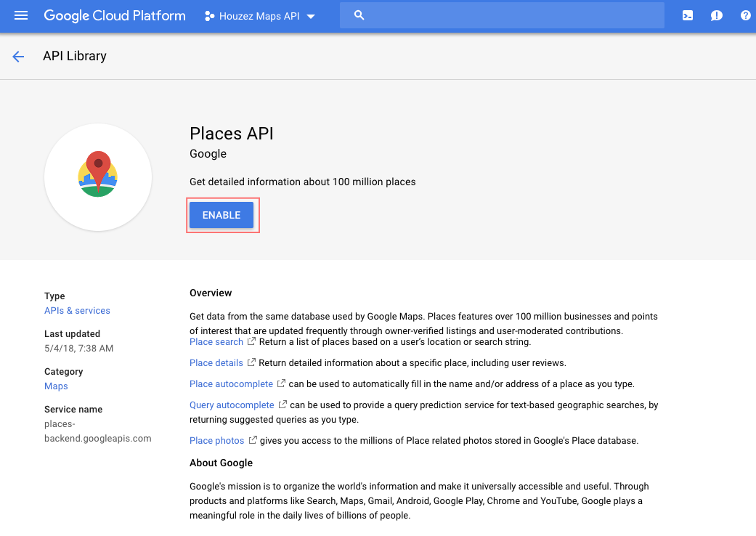
Task: Open the Houzez Maps API project selector
Action: coord(260,16)
